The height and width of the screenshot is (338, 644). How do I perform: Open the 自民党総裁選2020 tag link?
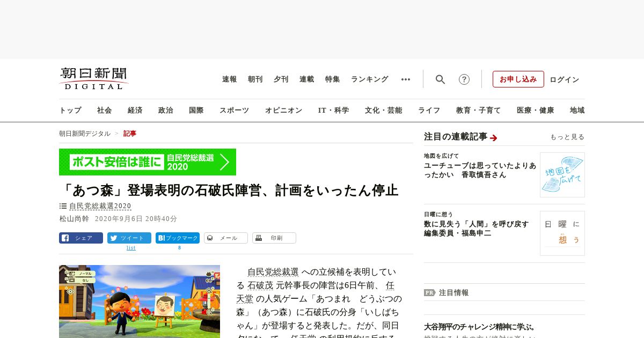point(100,206)
